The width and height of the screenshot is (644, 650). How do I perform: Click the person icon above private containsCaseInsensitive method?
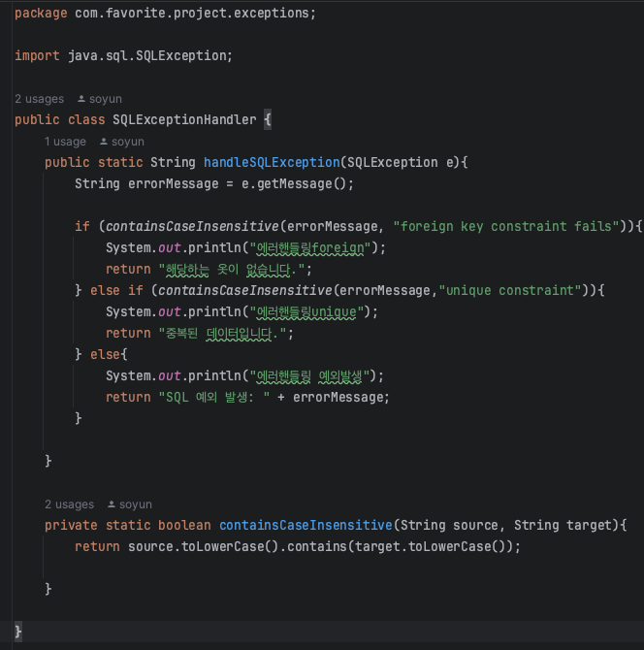click(x=112, y=504)
